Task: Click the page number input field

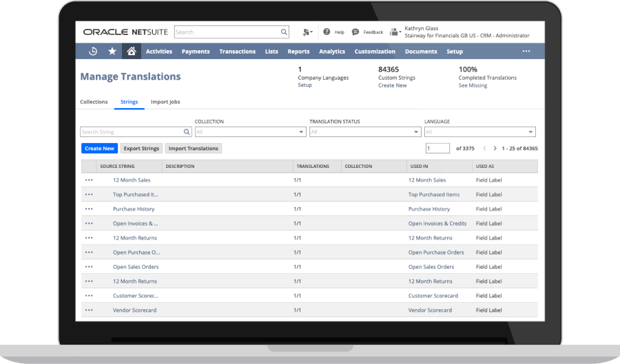Action: [437, 148]
